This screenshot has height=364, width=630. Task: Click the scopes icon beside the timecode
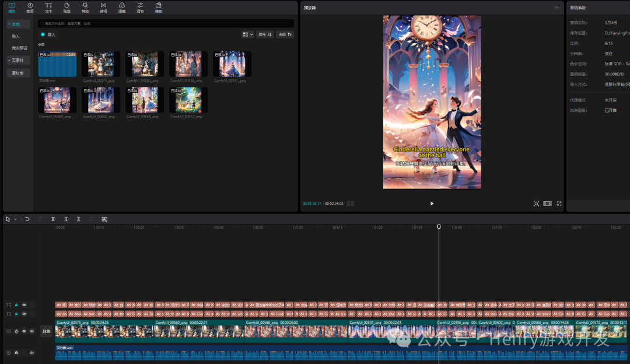351,204
